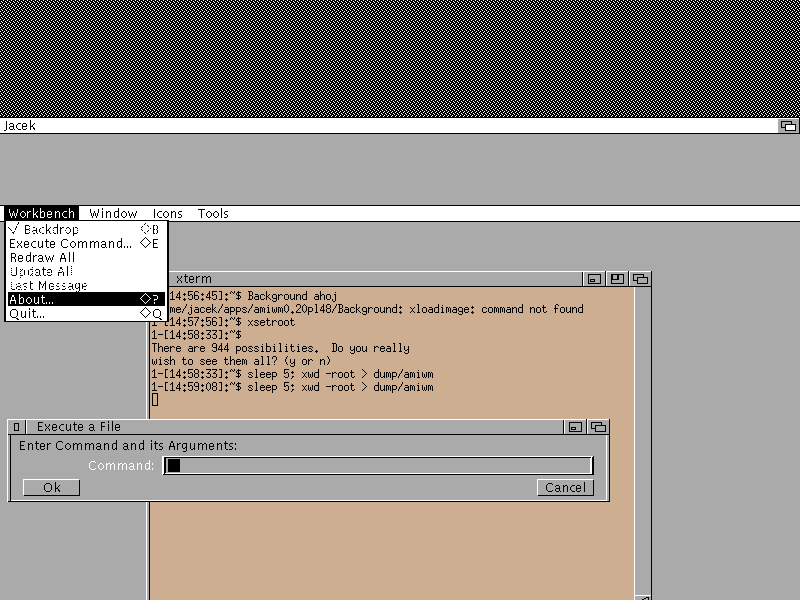Click the Execute a File close gadget
The image size is (800, 600).
17,427
